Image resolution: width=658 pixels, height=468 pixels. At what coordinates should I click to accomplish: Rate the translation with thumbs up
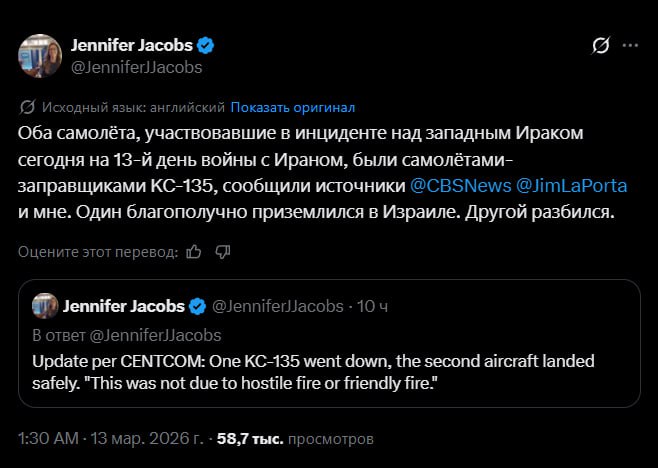[x=194, y=251]
